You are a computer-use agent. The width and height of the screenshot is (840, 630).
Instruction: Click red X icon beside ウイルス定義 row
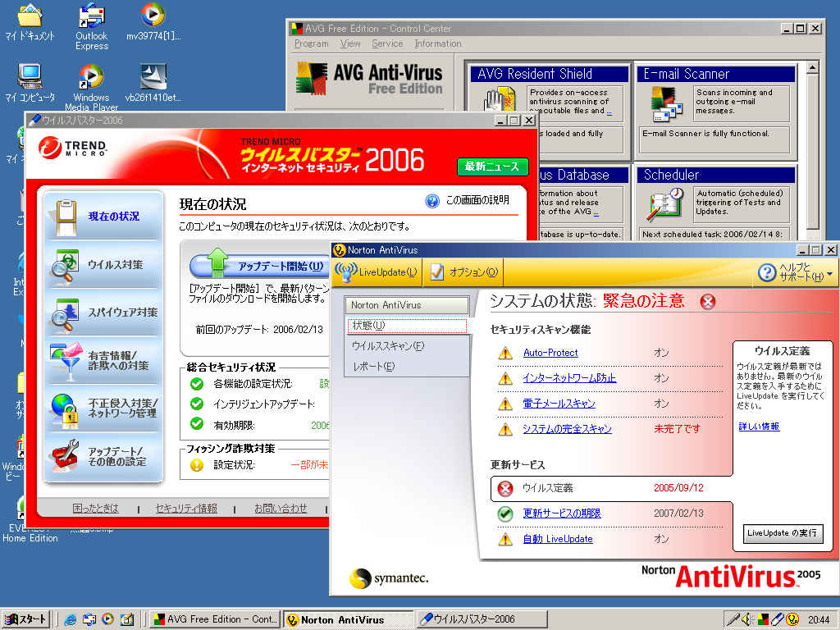[505, 488]
